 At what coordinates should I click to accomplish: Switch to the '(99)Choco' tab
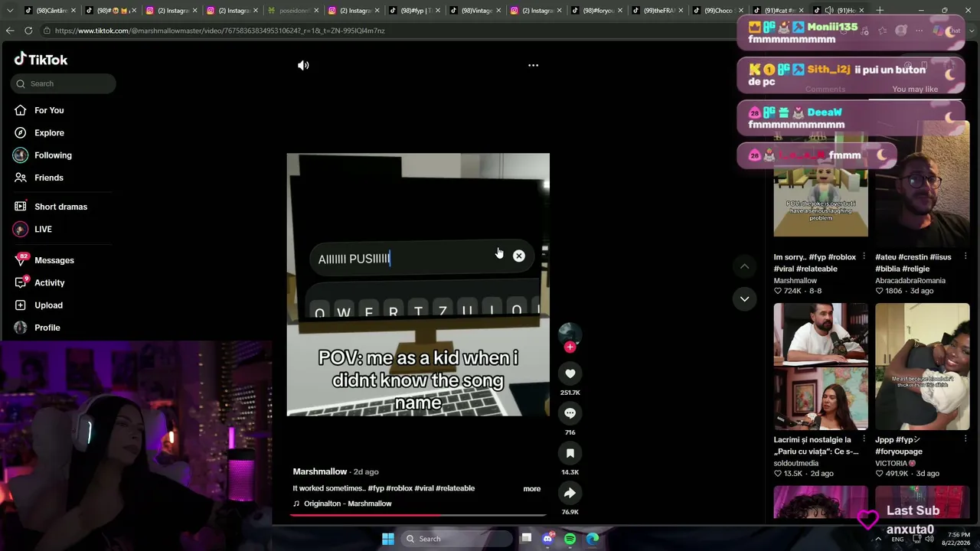coord(717,11)
